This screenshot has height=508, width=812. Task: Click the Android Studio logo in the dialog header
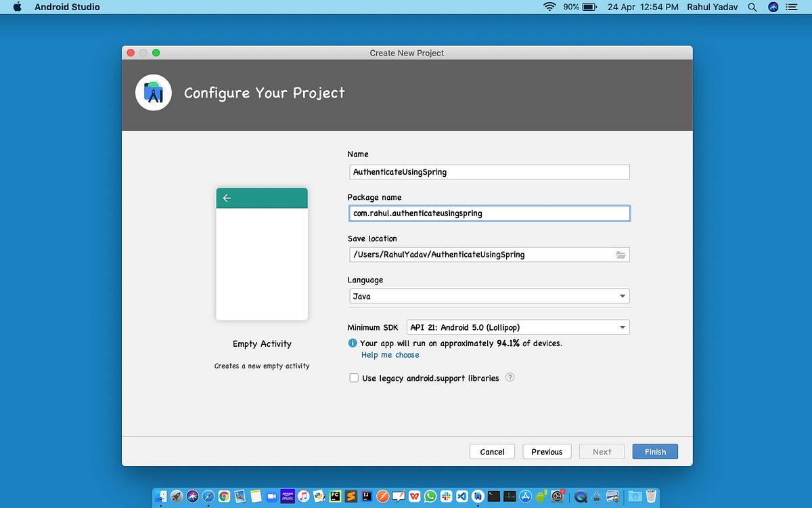tap(154, 93)
